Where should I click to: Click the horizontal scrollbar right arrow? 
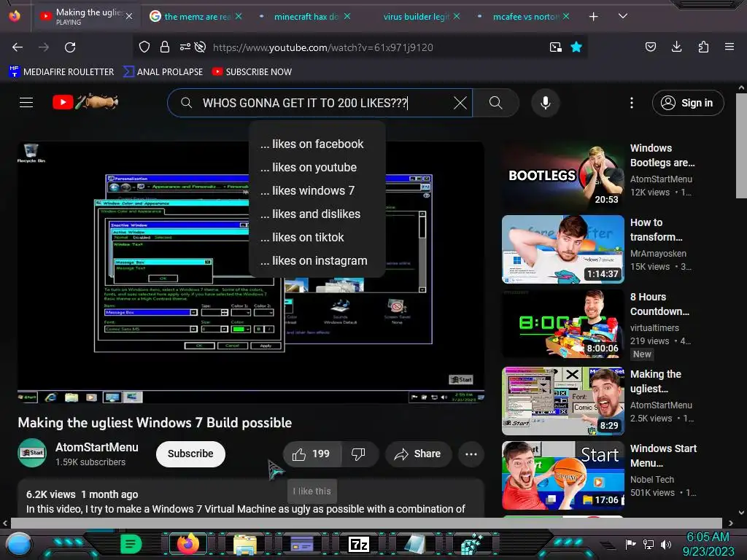pos(731,524)
